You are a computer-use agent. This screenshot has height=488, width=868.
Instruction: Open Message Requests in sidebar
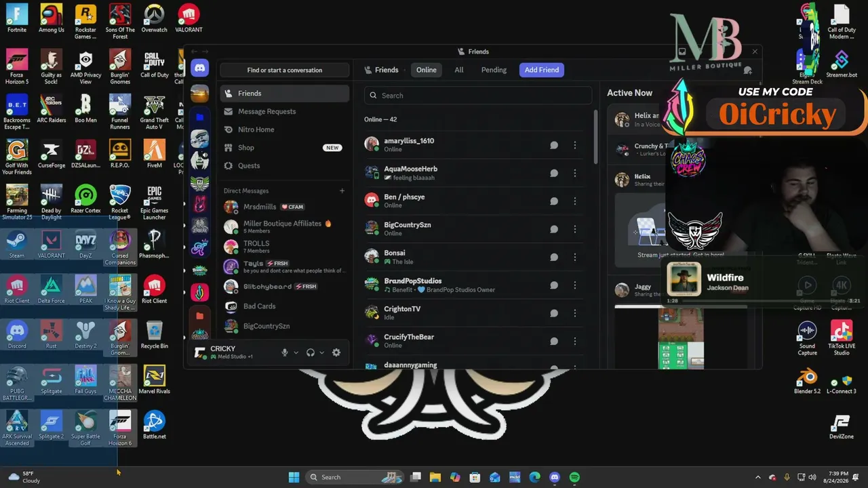point(285,111)
